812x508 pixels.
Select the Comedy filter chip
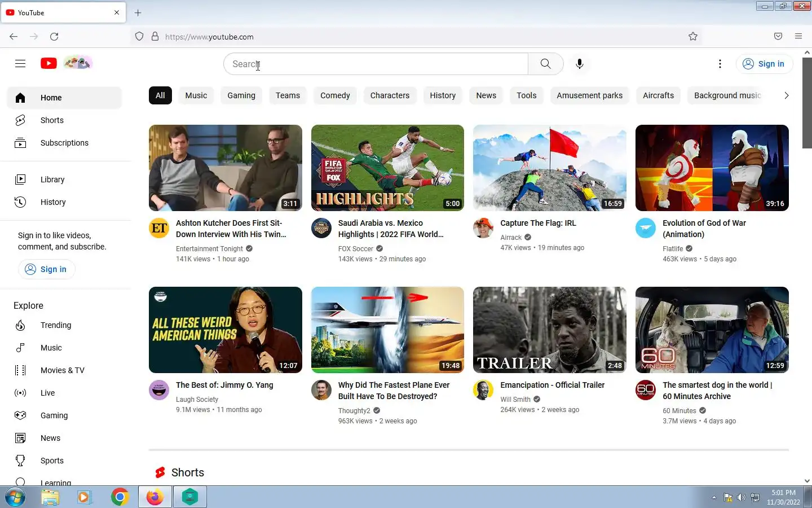[x=335, y=95]
